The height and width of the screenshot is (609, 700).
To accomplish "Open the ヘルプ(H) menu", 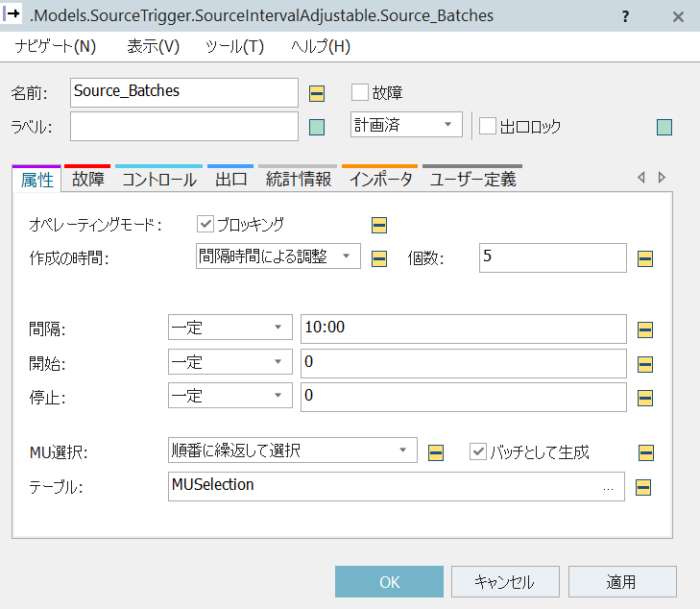I will coord(321,46).
